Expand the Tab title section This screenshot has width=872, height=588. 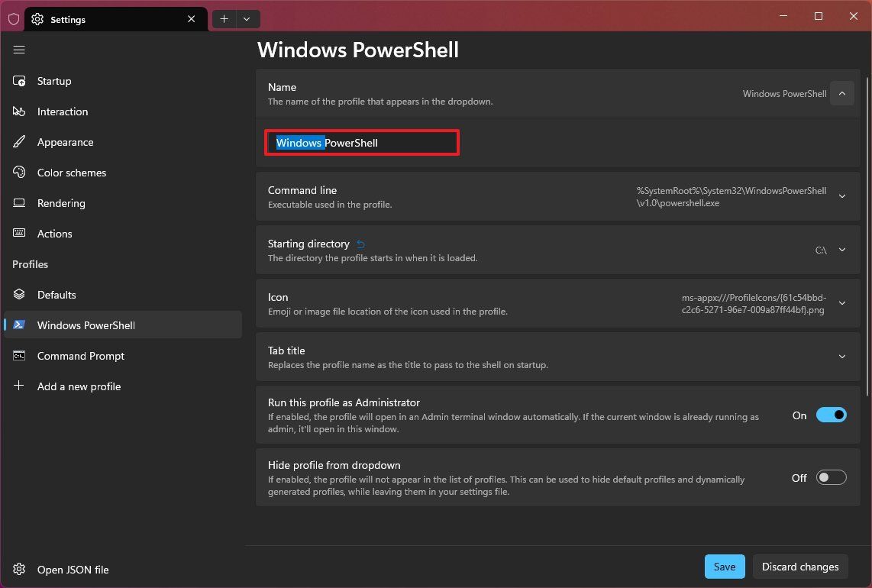point(841,356)
